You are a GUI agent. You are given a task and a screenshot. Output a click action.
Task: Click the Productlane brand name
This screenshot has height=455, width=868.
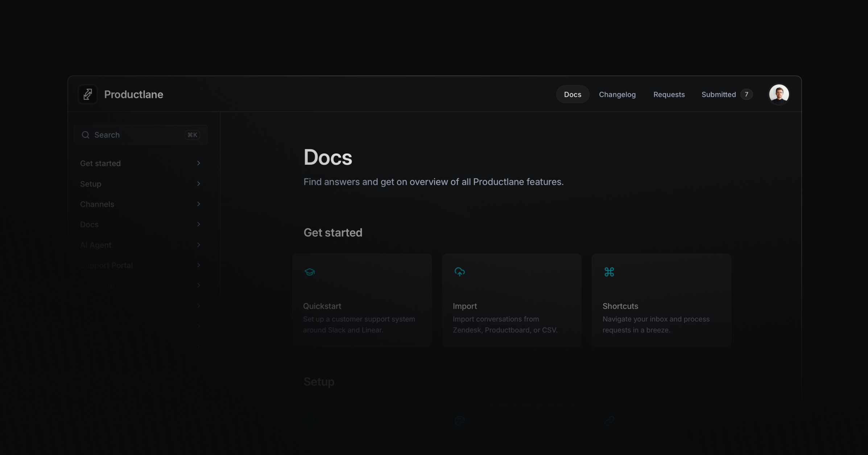point(133,94)
